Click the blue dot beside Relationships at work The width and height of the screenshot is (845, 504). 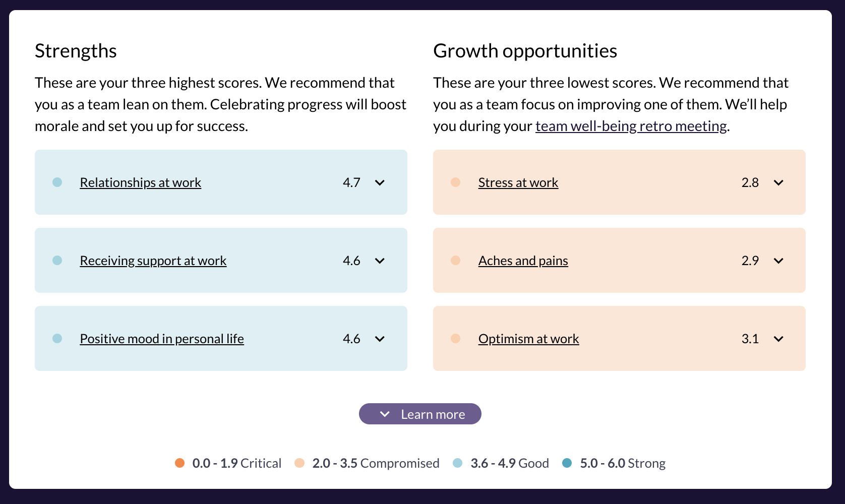click(57, 182)
